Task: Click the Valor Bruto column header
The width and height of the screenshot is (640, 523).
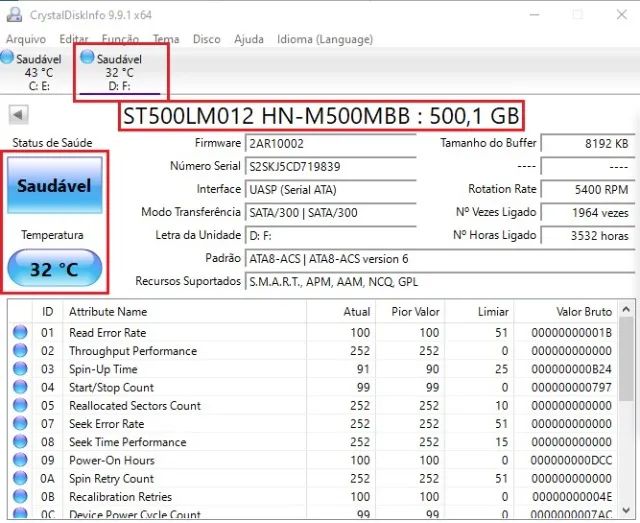Action: 565,312
